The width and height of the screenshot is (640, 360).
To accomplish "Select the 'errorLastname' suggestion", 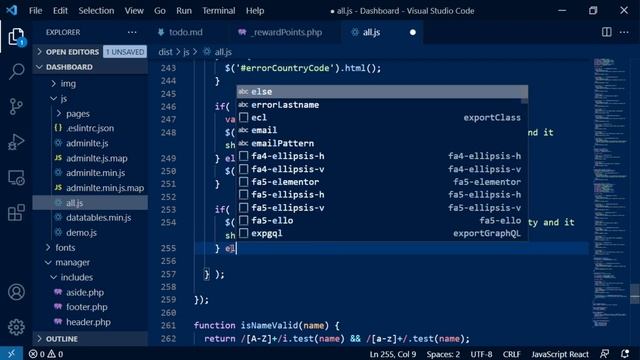I will [x=382, y=104].
